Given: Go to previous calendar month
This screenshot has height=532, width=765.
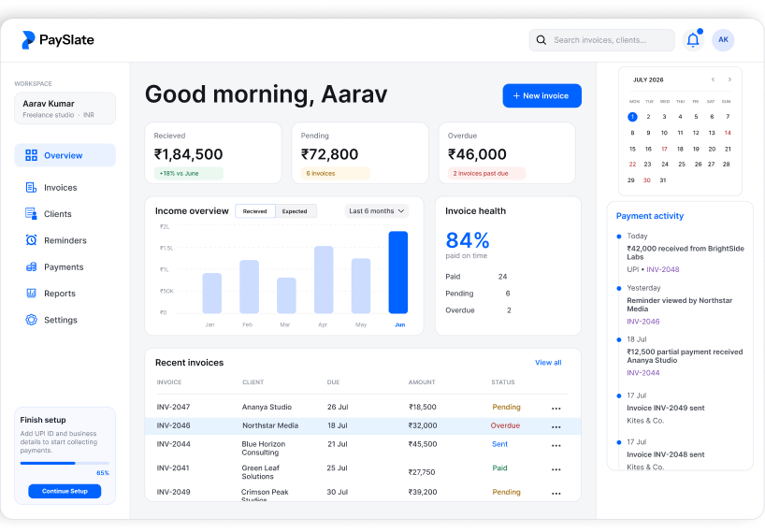Looking at the screenshot, I should [x=713, y=79].
